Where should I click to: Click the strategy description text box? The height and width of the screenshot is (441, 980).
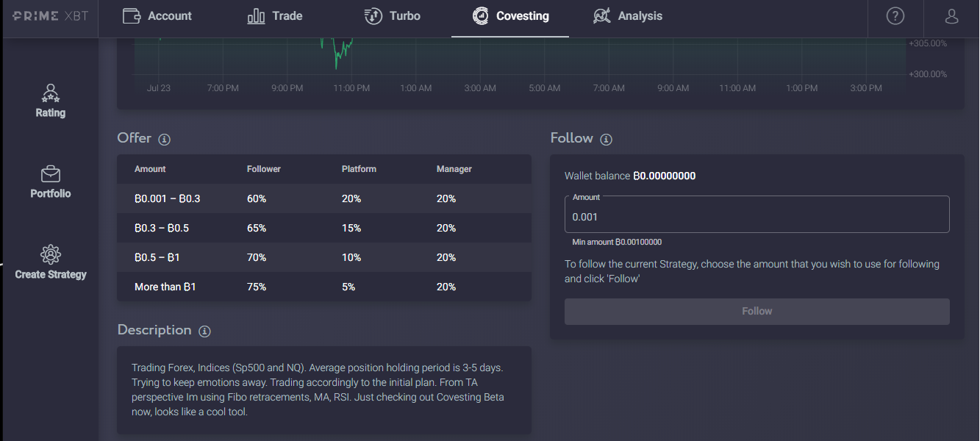[324, 390]
